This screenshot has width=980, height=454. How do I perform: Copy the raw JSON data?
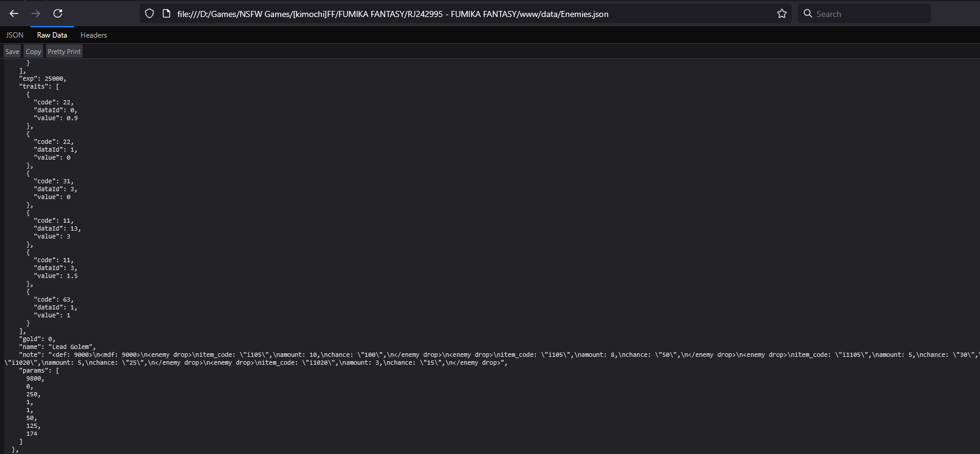[x=33, y=52]
